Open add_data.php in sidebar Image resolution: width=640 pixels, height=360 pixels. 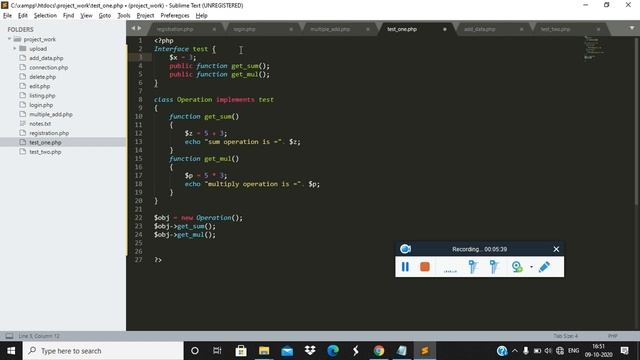tap(46, 58)
